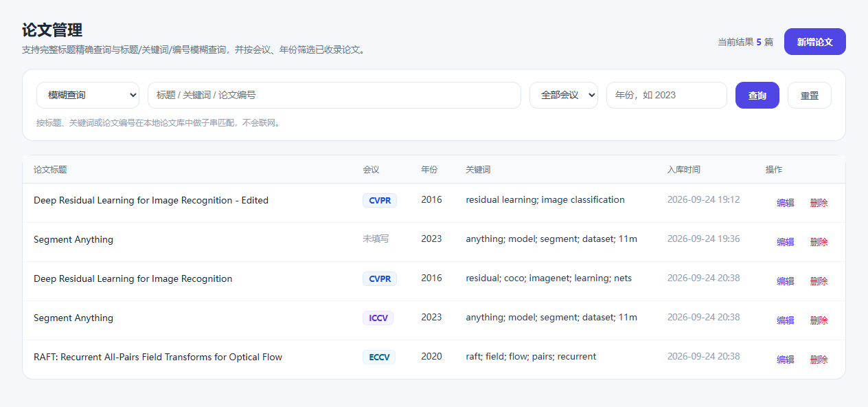Delete the Segment Anything row marked 未填写

[x=819, y=242]
